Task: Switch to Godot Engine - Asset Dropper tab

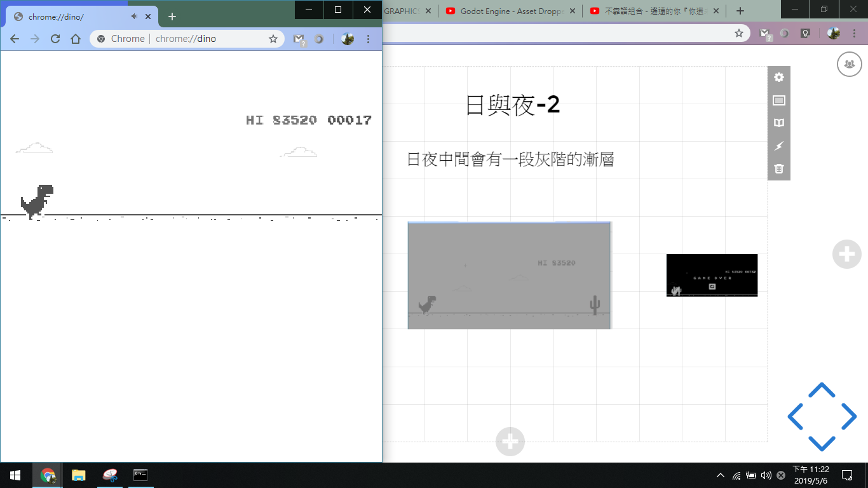Action: [x=512, y=11]
